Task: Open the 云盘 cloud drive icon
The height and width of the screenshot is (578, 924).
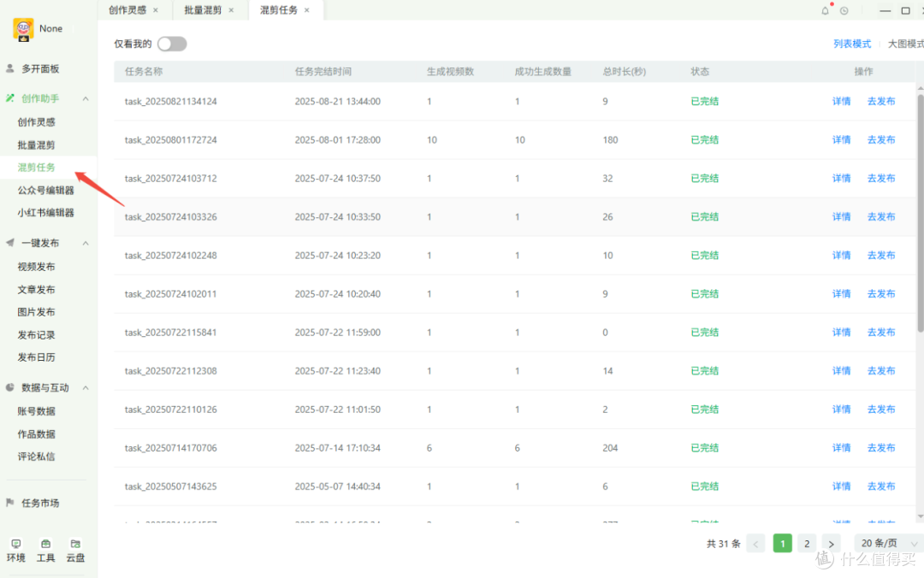Action: pos(74,544)
